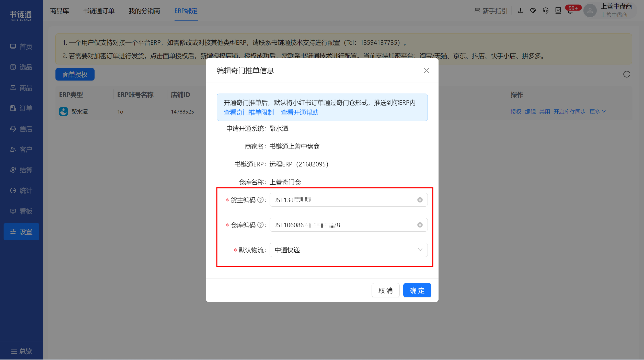Toggle the 总览 sidebar menu
The height and width of the screenshot is (360, 644).
(21, 351)
